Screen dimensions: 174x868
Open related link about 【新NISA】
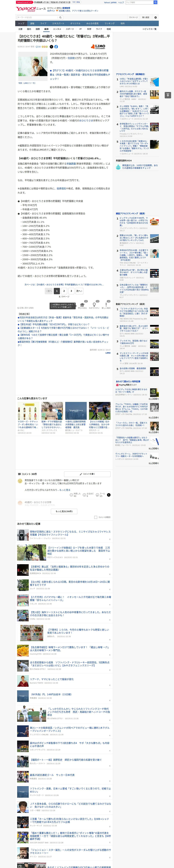coord(64,337)
